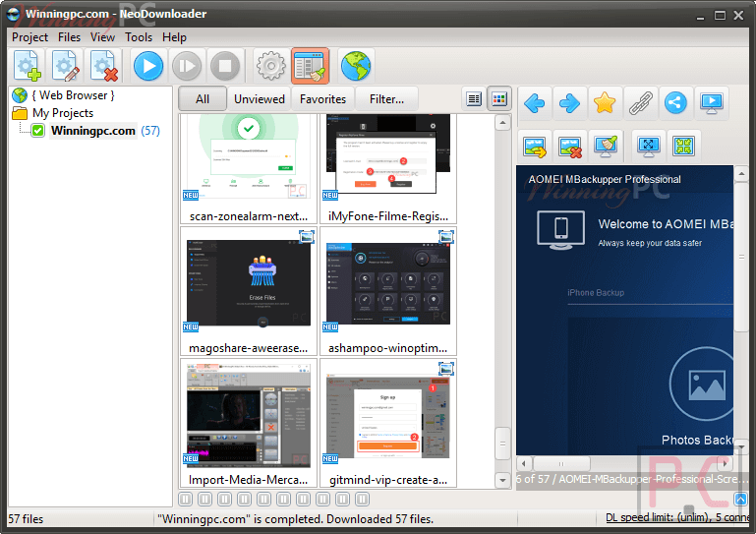Select My Projects folder in tree
The image size is (756, 534).
[63, 113]
